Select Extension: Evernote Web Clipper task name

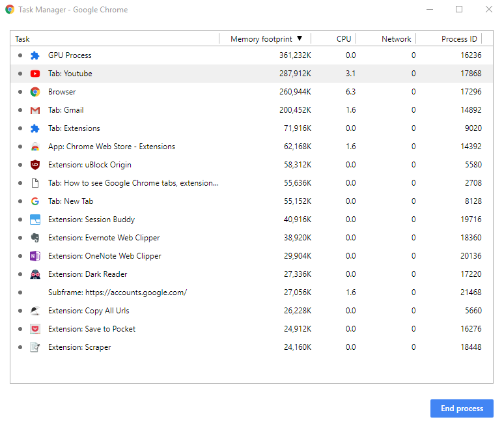pyautogui.click(x=104, y=238)
